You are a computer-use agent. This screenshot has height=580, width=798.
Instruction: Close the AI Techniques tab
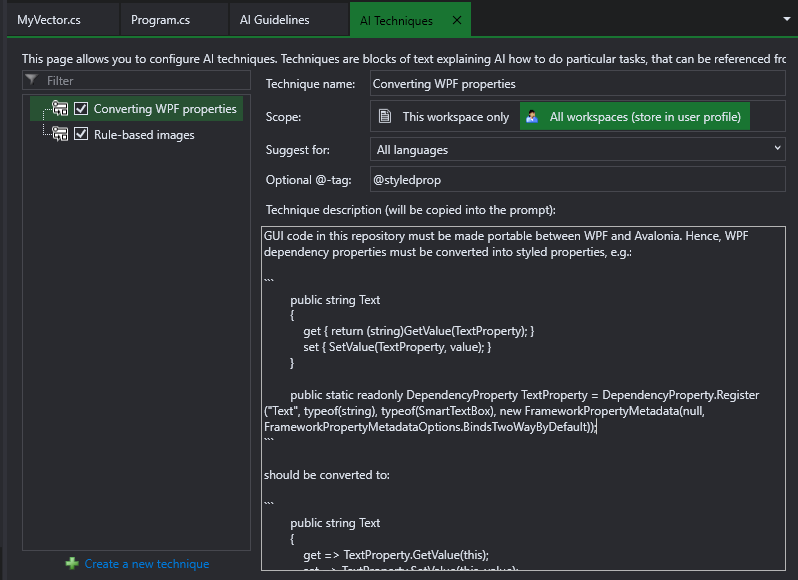pos(457,20)
